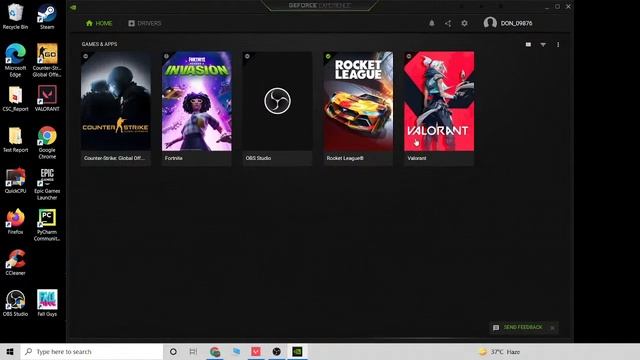Click the Valorant tile caption
The height and width of the screenshot is (360, 640).
(417, 158)
